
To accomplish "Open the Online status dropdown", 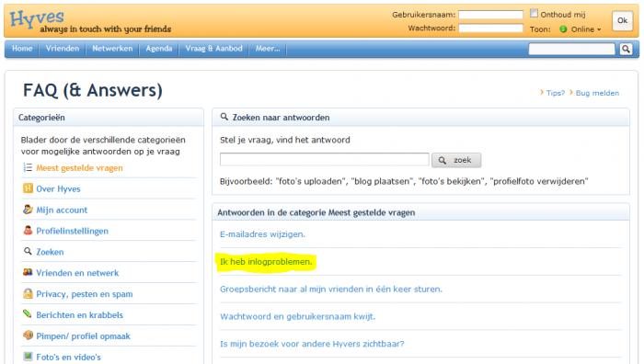I will pyautogui.click(x=586, y=29).
